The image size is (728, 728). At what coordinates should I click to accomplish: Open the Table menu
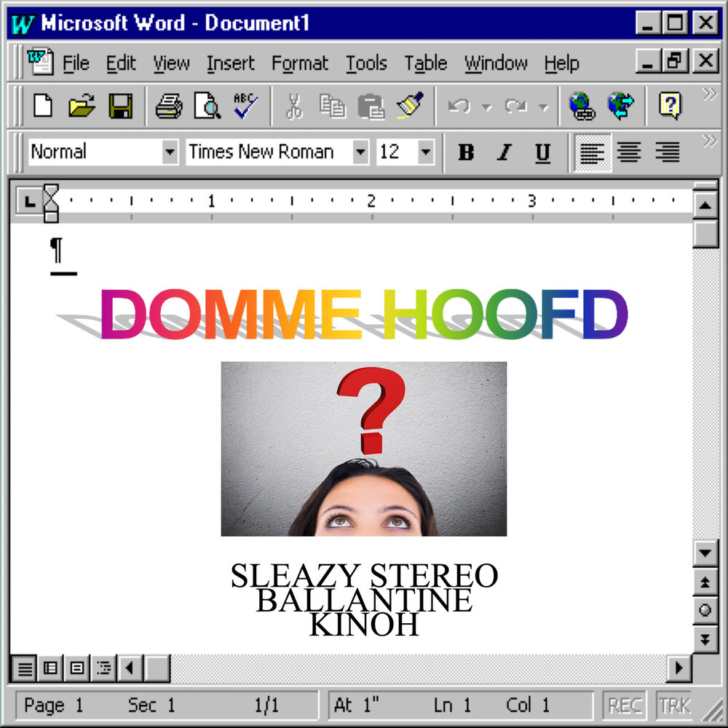pyautogui.click(x=425, y=64)
